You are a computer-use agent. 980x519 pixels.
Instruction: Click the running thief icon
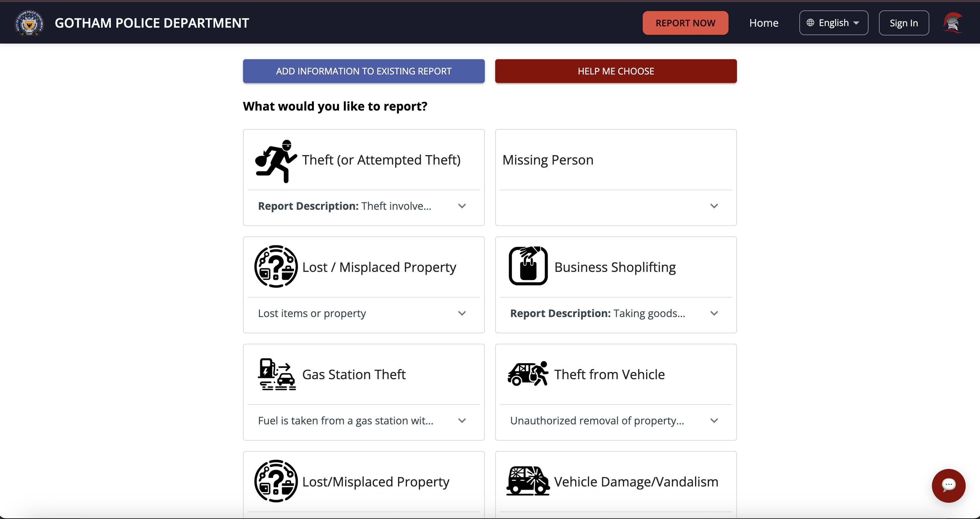(276, 161)
